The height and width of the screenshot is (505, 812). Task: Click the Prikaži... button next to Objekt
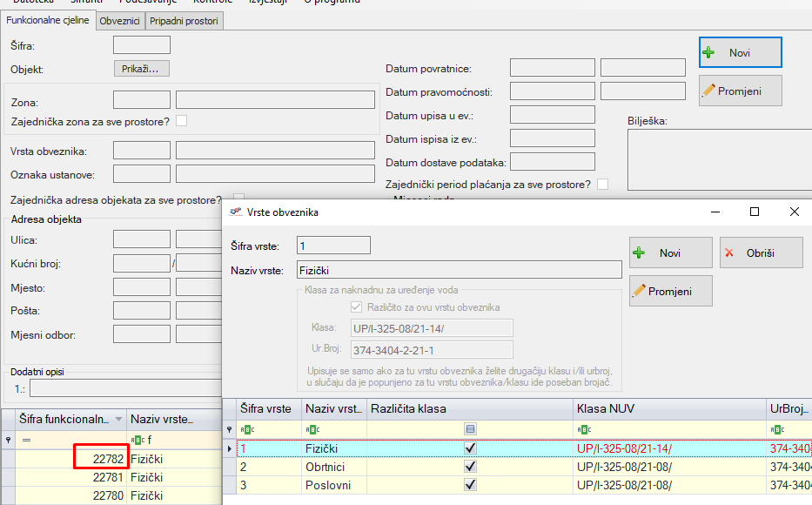pyautogui.click(x=141, y=69)
